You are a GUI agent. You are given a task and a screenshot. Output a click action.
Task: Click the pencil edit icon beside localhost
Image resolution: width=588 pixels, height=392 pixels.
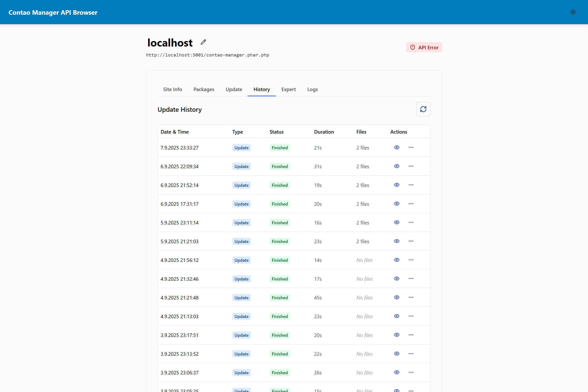[x=203, y=42]
